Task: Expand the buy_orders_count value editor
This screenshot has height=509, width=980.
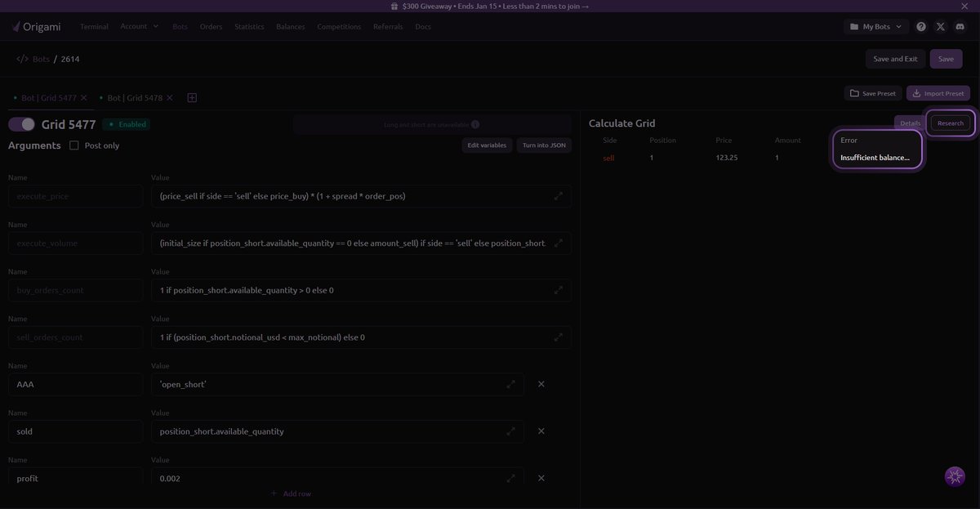Action: [559, 290]
